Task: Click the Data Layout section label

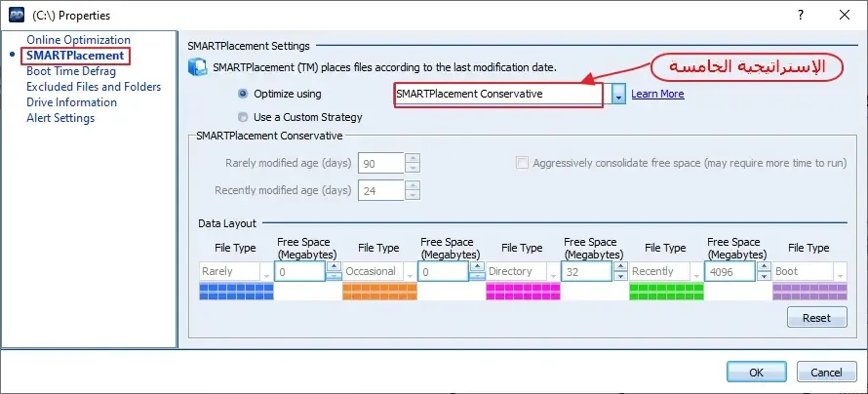Action: 227,223
